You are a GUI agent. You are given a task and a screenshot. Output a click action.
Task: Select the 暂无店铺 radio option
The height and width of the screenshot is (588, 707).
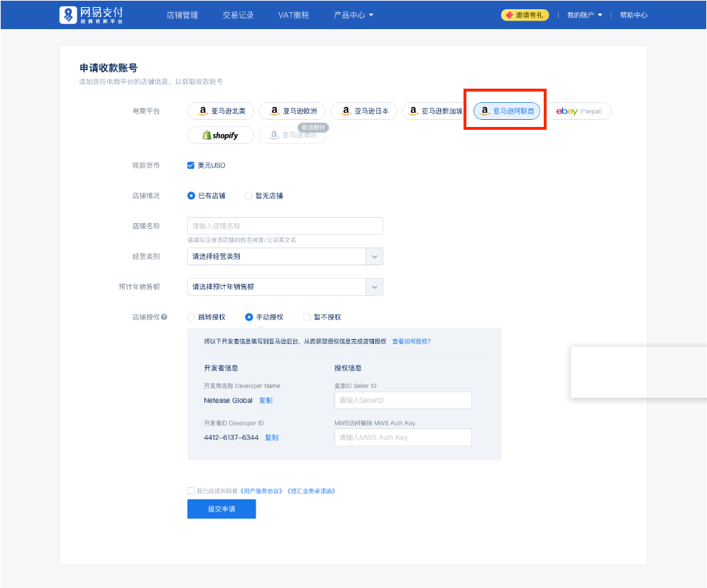250,196
